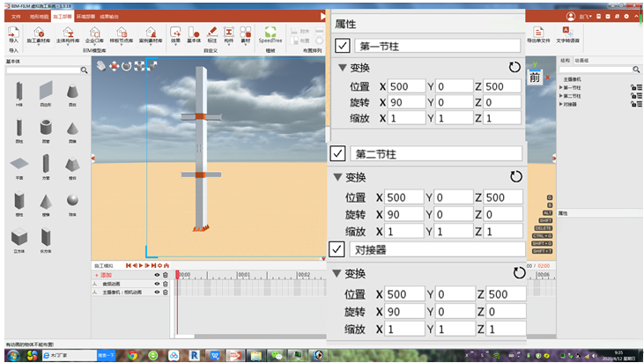Reset transform of 第二节柱
Screen dimensions: 644x363
click(516, 176)
